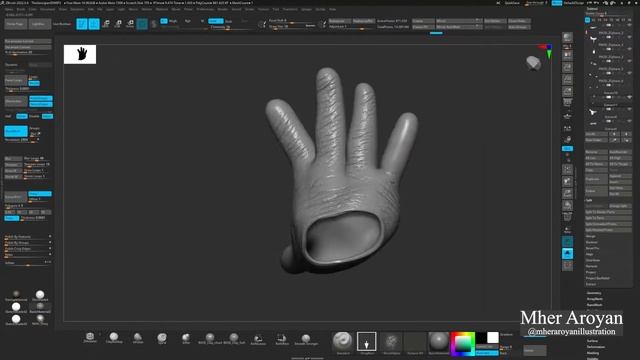Toggle the Menus button in title bar
Image resolution: width=640 pixels, height=360 pixels.
[x=557, y=3]
